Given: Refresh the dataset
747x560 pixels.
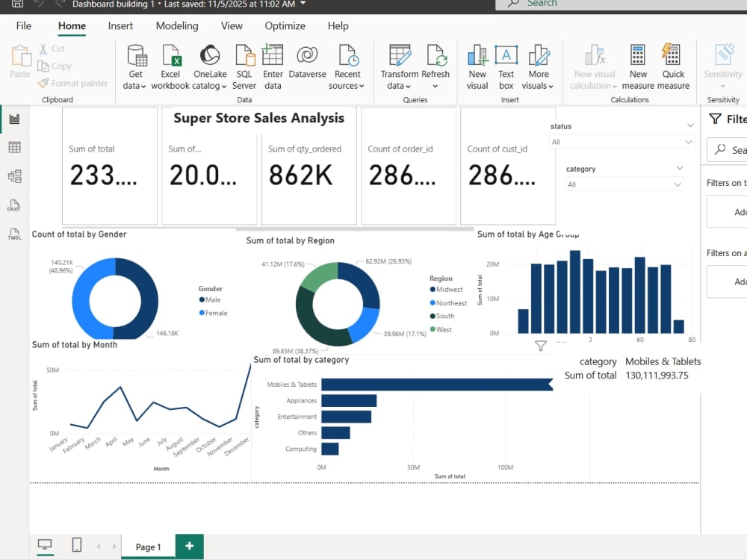Looking at the screenshot, I should coord(436,66).
